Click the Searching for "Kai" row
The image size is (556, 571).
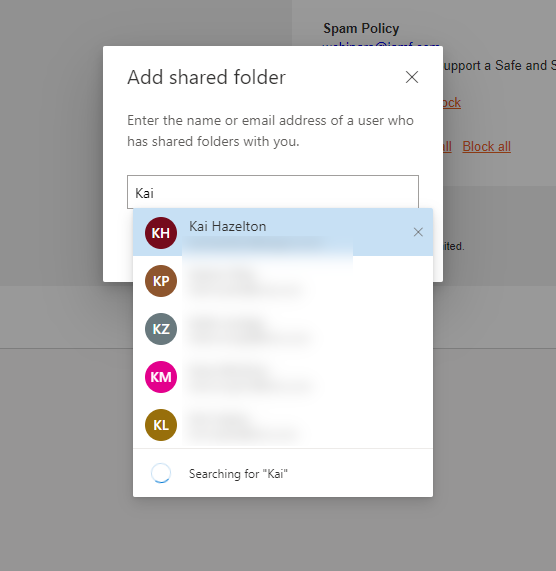(283, 473)
